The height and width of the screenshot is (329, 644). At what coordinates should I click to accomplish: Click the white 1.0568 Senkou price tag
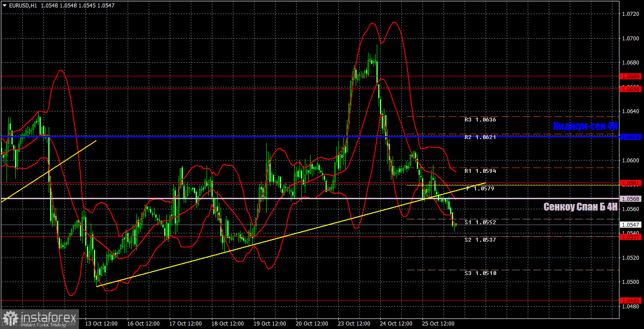point(631,199)
